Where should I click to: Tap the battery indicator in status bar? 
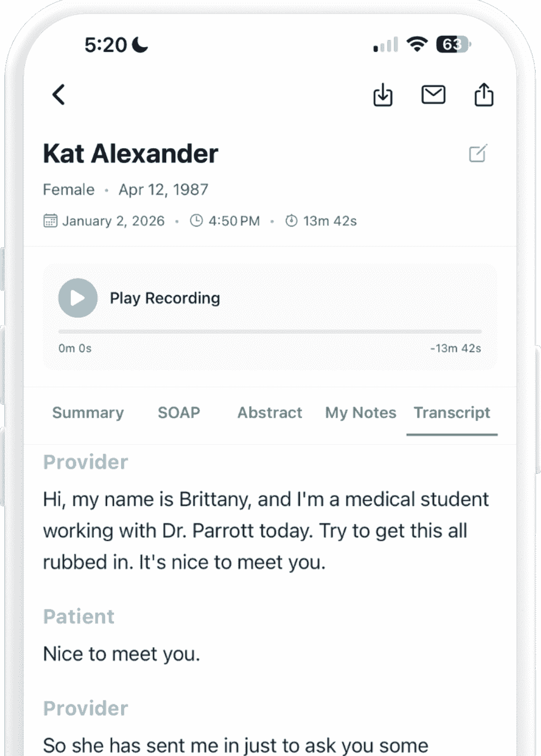(452, 45)
